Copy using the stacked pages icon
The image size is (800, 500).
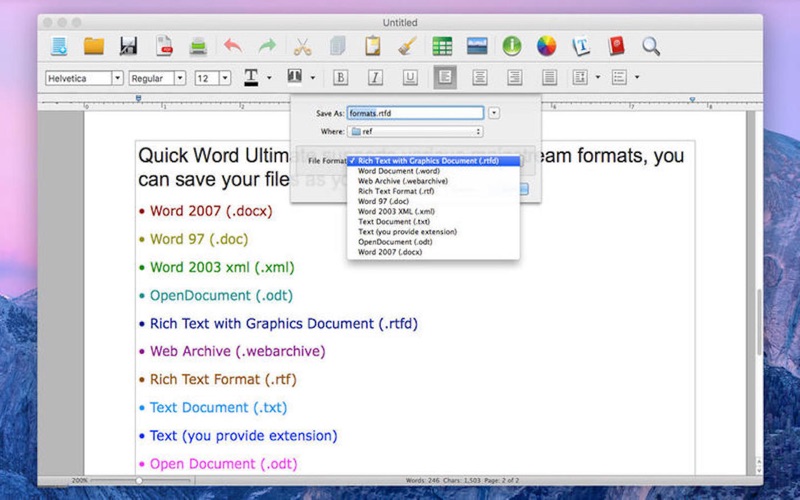(x=337, y=46)
